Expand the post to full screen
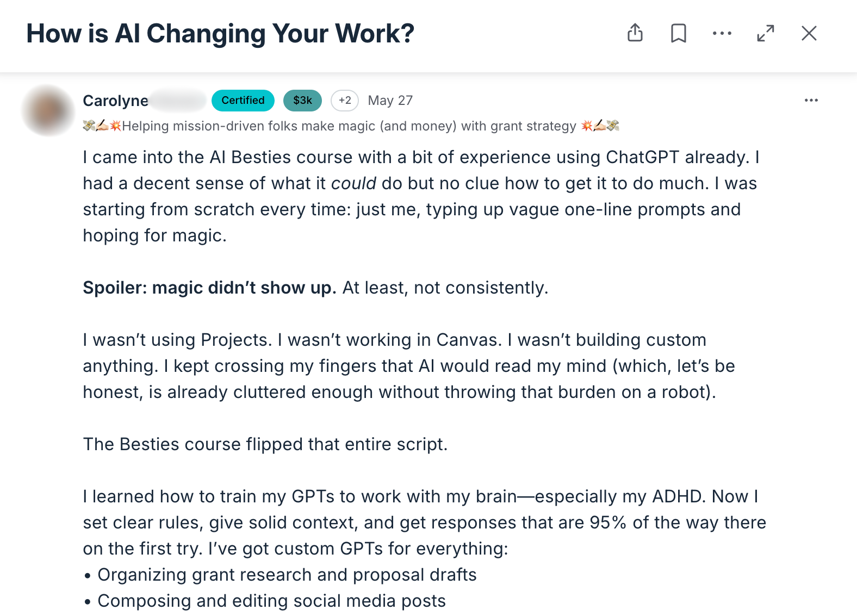This screenshot has height=616, width=857. point(765,33)
